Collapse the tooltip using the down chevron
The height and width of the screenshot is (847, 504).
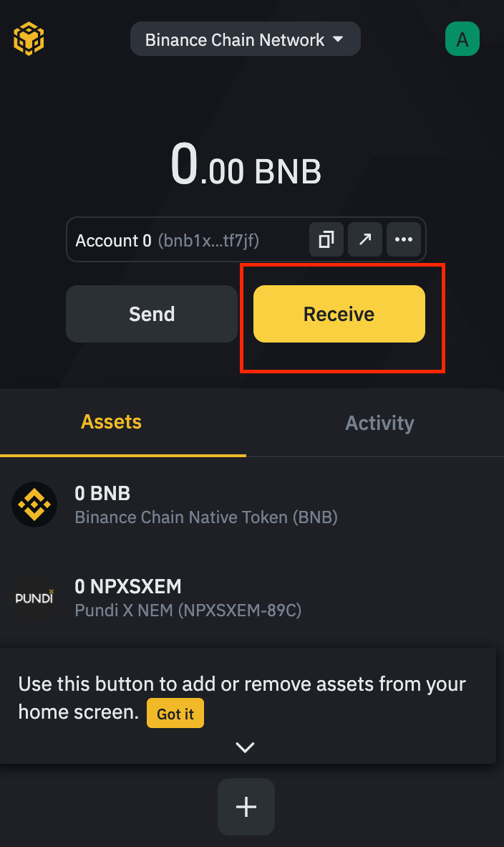point(245,747)
